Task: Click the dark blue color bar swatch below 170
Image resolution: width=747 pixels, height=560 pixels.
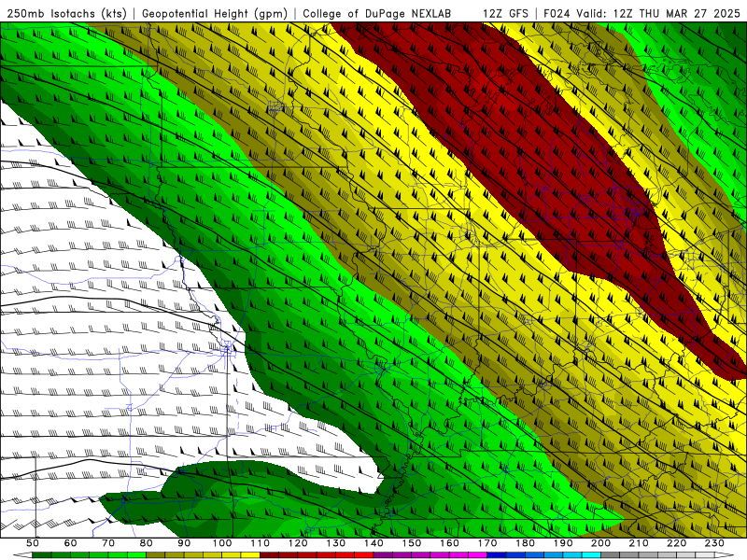Action: [497, 554]
